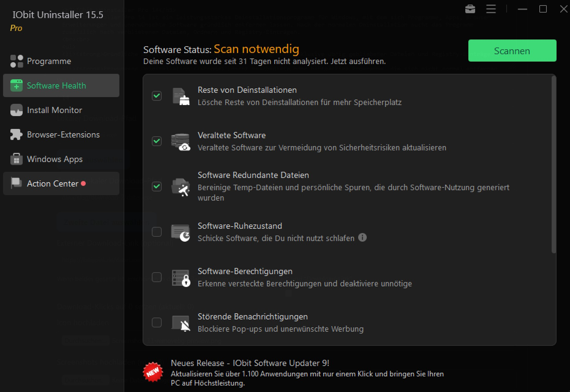Click the Veraltete Software database icon
The height and width of the screenshot is (392, 570).
point(181,142)
